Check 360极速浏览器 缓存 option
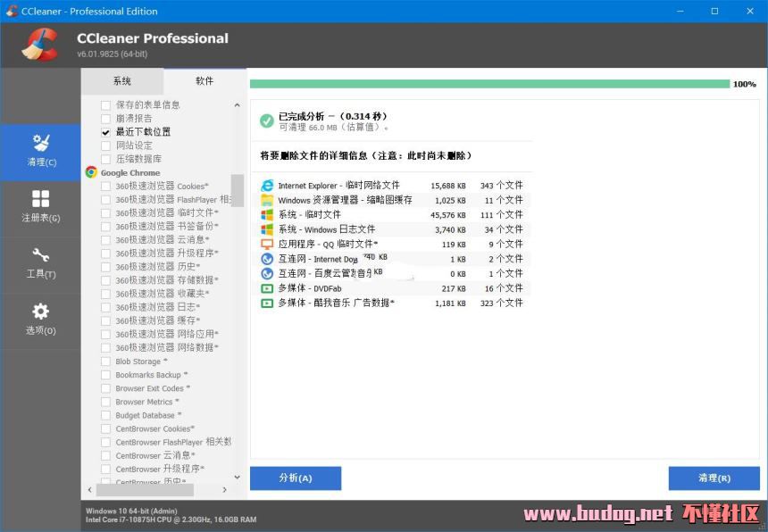Image resolution: width=768 pixels, height=532 pixels. 105,320
